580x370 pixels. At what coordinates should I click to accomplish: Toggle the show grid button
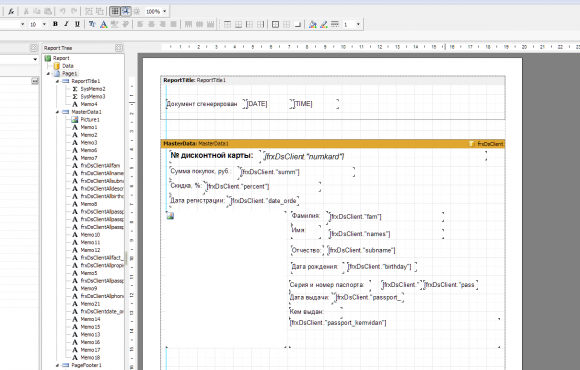(115, 11)
